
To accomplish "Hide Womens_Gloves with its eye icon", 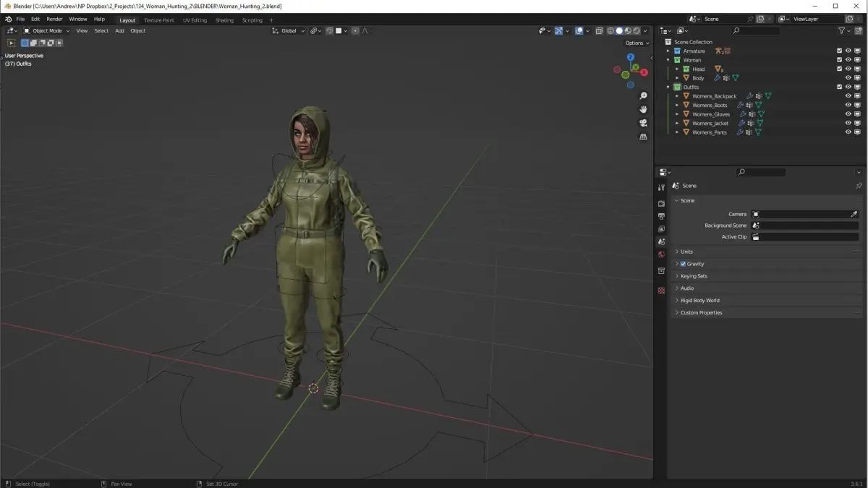I will 848,114.
